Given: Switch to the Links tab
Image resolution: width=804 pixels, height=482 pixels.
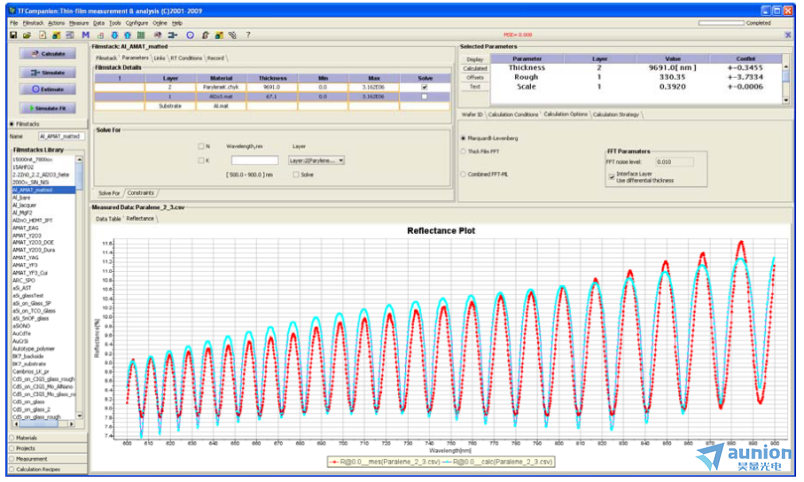Looking at the screenshot, I should [159, 58].
